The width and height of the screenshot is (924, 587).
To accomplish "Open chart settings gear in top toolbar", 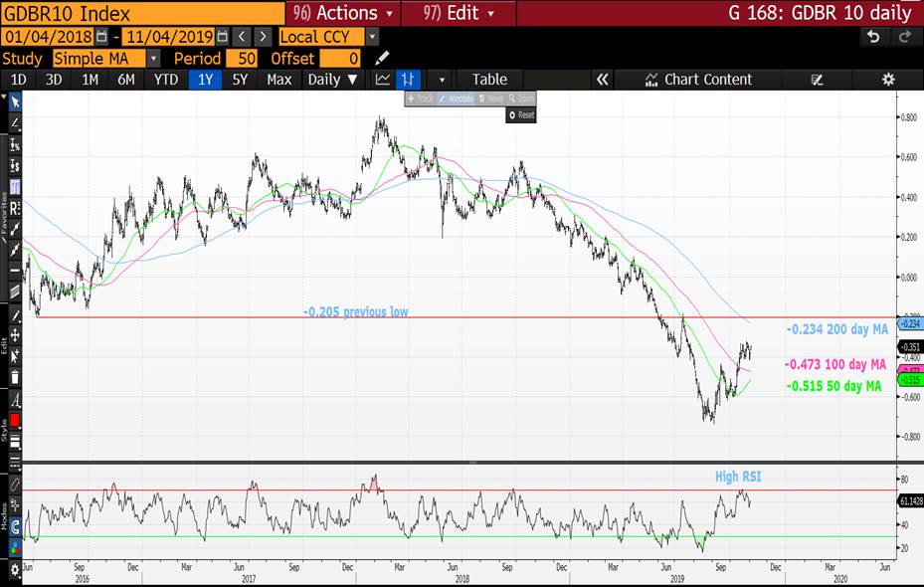I will point(888,80).
